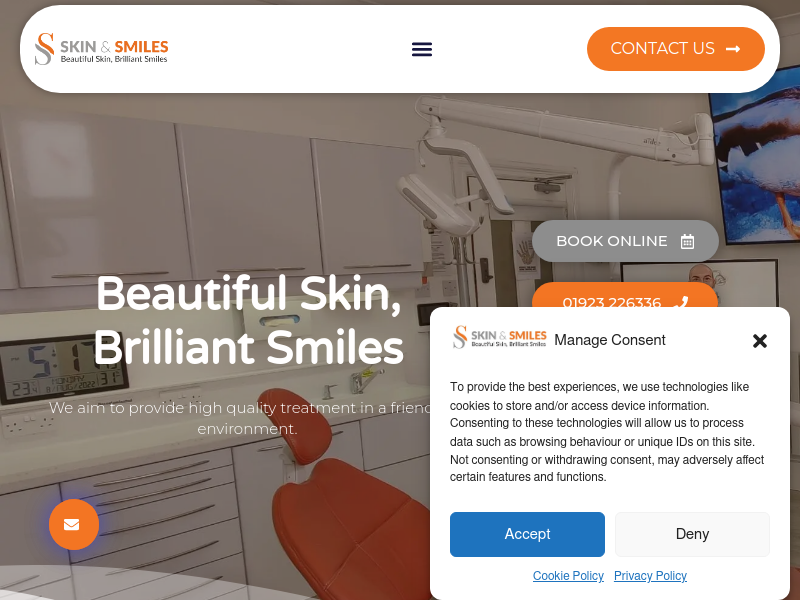Click the consent description paragraph
800x600 pixels.
coord(607,432)
